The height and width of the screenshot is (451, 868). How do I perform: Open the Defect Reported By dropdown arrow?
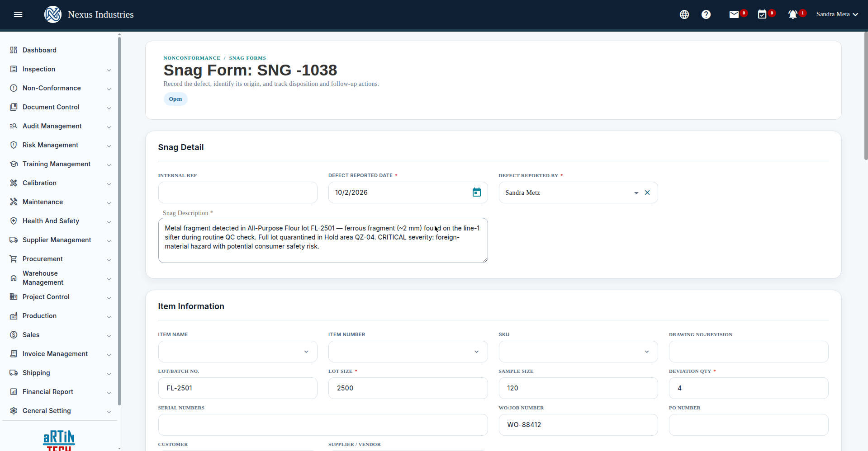[636, 193]
